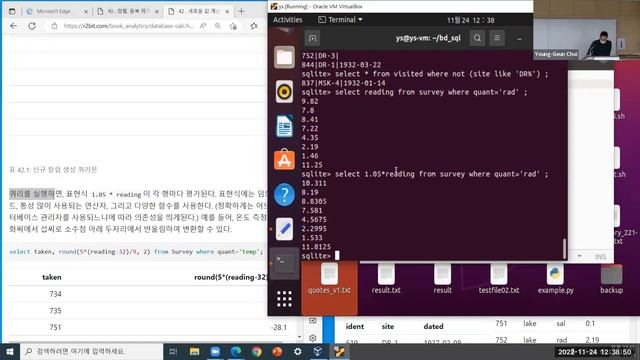
Task: Launch Chrome from the taskbar
Action: tap(256, 351)
